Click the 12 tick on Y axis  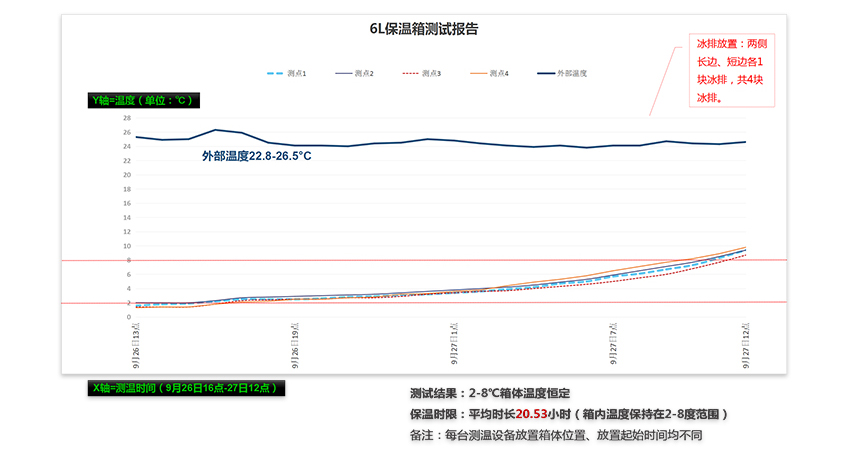(127, 231)
